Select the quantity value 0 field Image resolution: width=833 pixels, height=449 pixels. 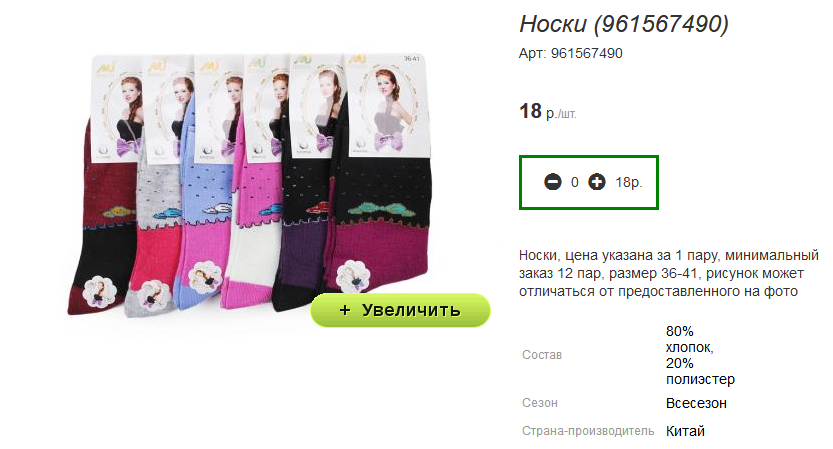(574, 182)
